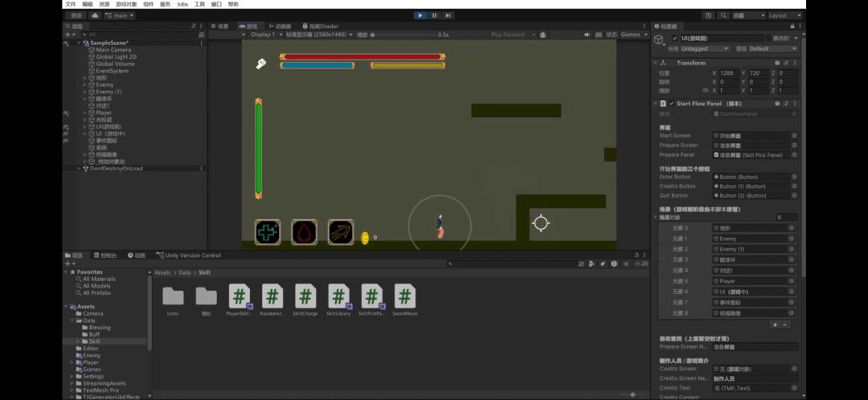Open the Default layer dropdown
Image resolution: width=868 pixels, height=400 pixels.
click(x=772, y=49)
